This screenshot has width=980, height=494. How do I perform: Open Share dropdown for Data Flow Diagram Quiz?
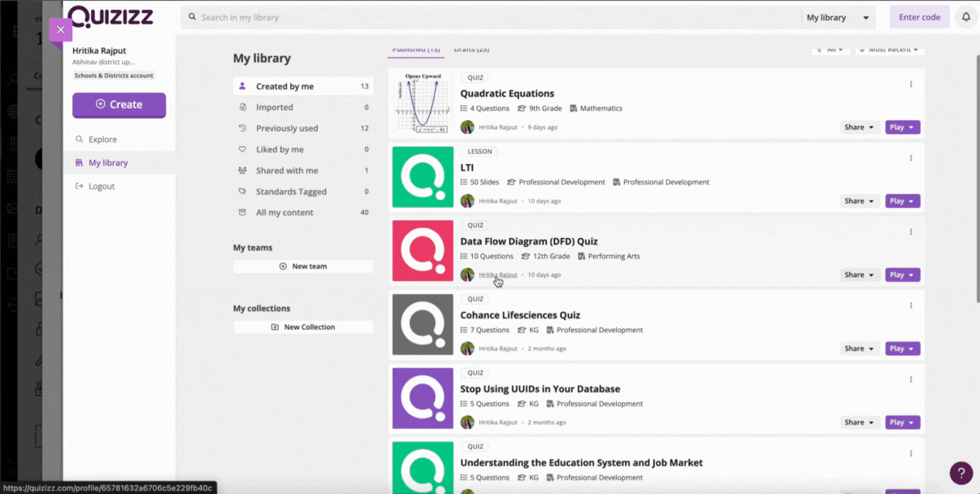(860, 275)
